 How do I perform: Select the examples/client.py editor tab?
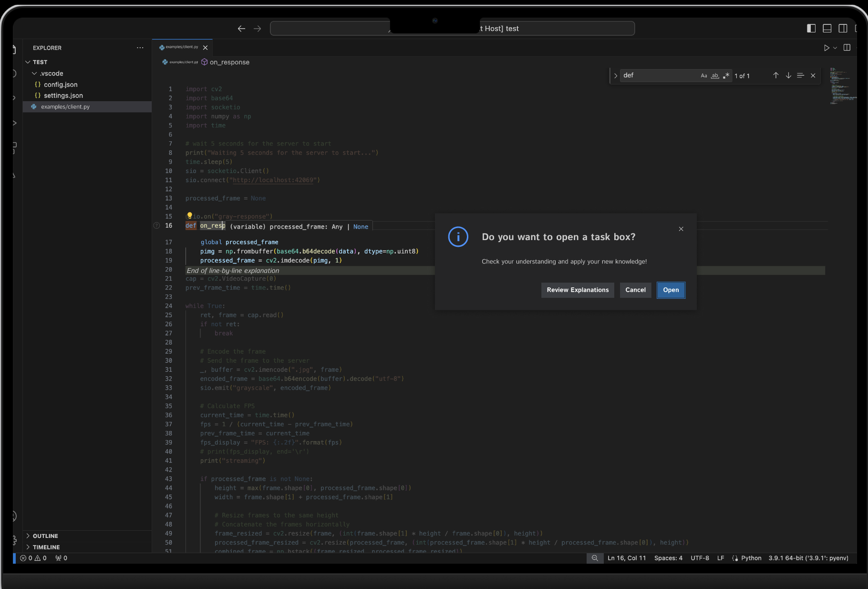(x=181, y=47)
